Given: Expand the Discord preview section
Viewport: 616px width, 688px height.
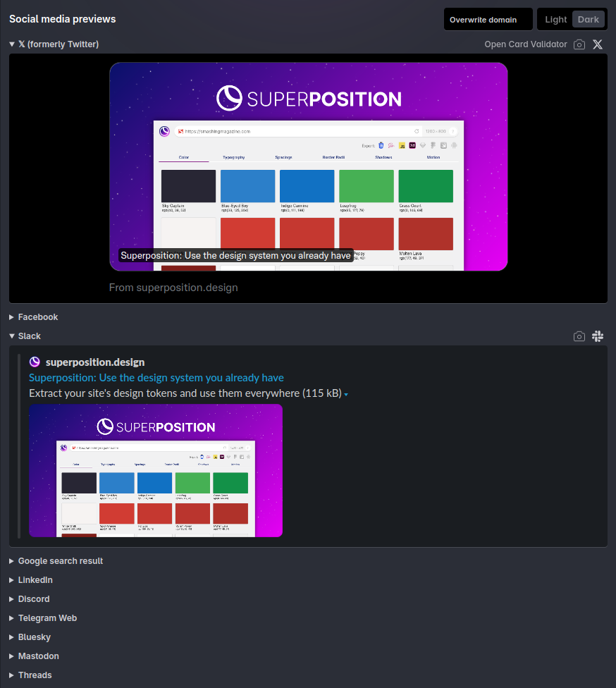Looking at the screenshot, I should 30,599.
